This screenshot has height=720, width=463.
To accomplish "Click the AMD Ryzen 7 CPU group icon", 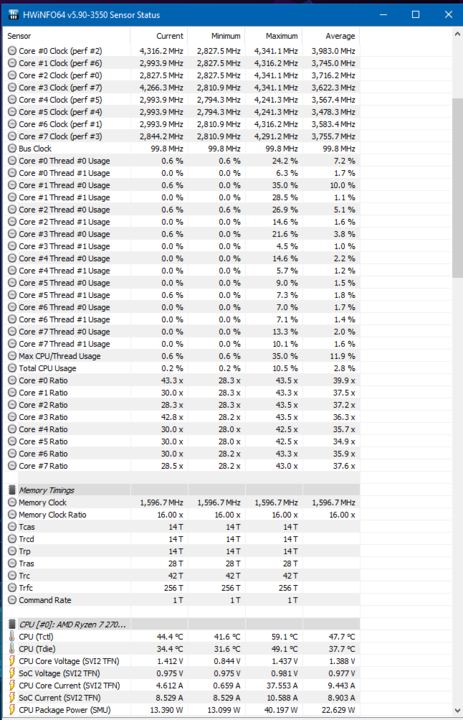I will coord(12,624).
